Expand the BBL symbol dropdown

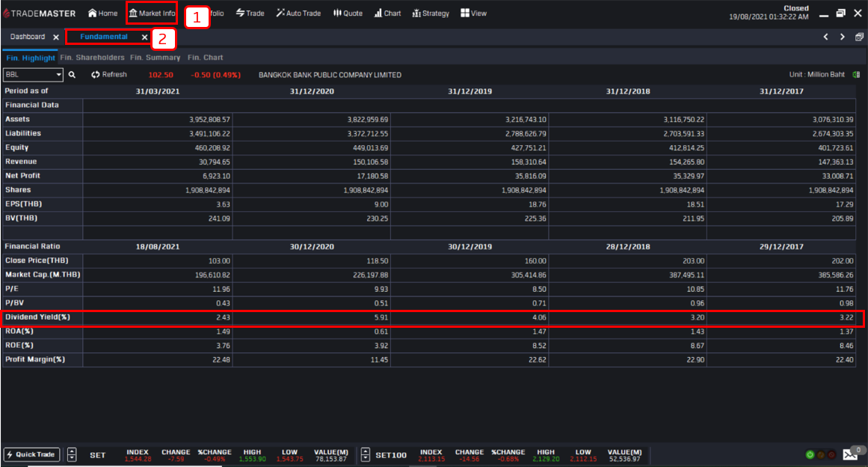click(58, 75)
